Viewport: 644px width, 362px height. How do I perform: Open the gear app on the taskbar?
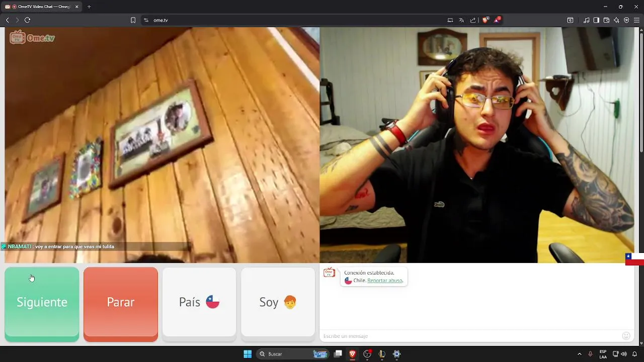[396, 354]
